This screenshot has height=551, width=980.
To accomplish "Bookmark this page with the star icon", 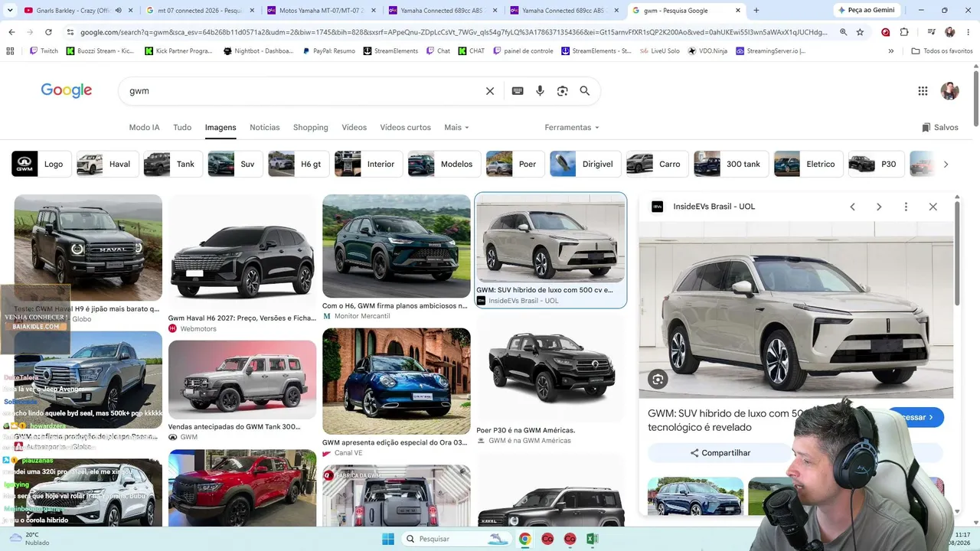I will (x=860, y=32).
